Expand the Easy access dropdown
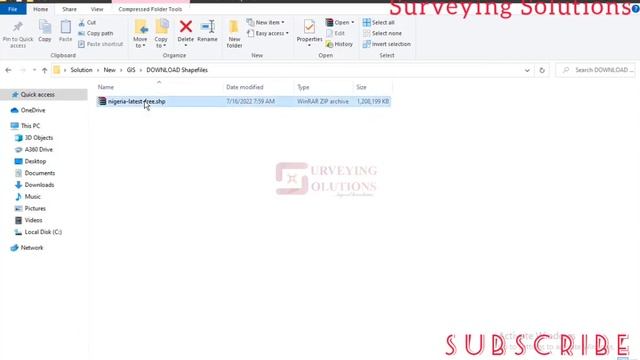This screenshot has height=360, width=640. (267, 33)
